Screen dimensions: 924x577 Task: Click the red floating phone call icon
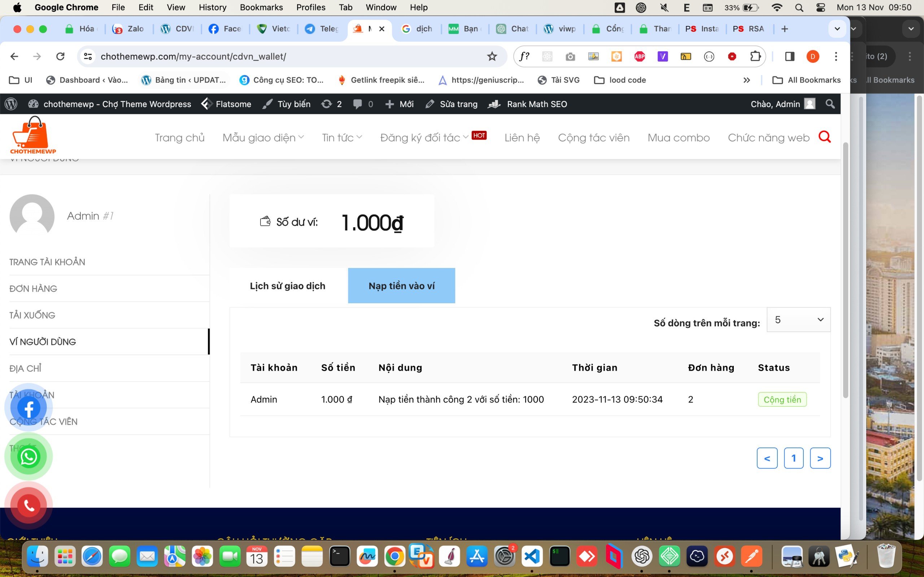29,505
